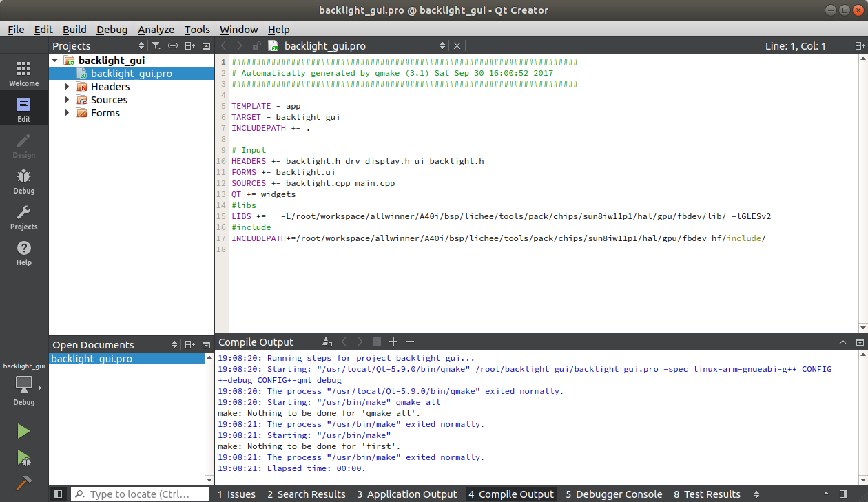Click the TARGET = backlight_gui line

(x=286, y=117)
